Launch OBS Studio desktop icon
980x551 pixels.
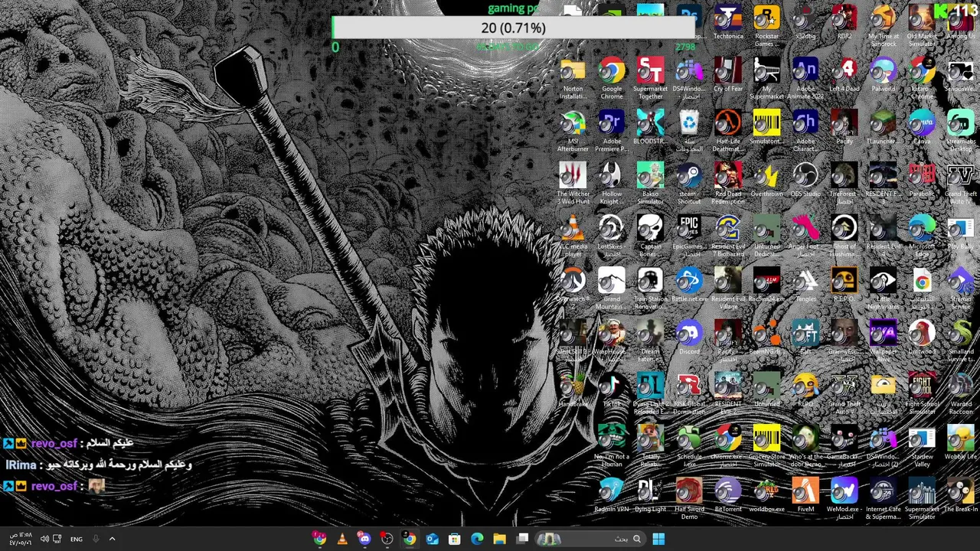pyautogui.click(x=805, y=181)
